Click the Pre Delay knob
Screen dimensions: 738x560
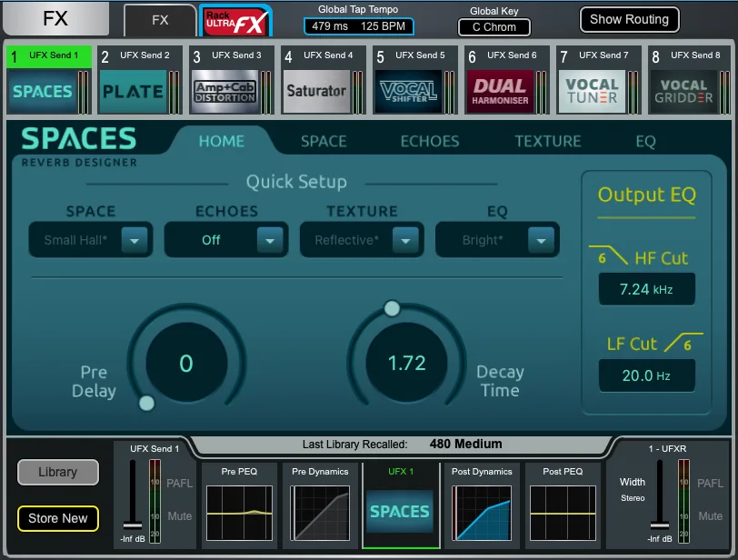[x=186, y=363]
